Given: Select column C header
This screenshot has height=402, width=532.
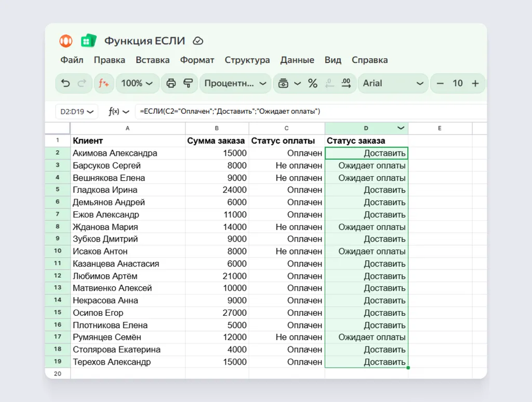Looking at the screenshot, I should pyautogui.click(x=287, y=128).
